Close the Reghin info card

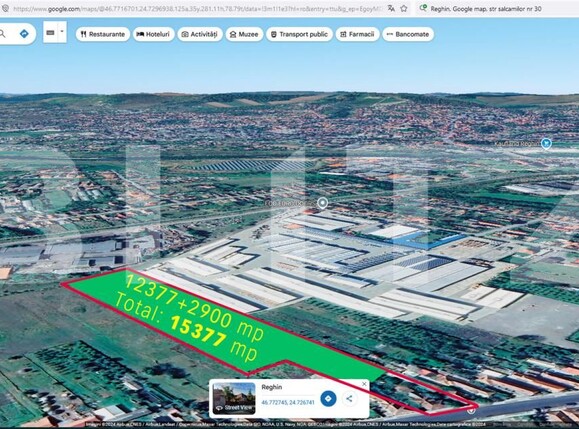(x=364, y=384)
